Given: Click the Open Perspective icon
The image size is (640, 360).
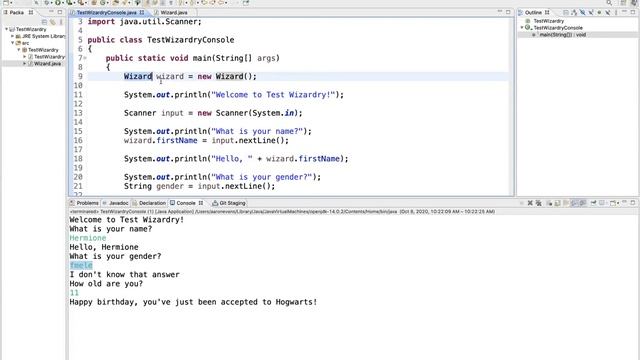Looking at the screenshot, I should [x=623, y=2].
